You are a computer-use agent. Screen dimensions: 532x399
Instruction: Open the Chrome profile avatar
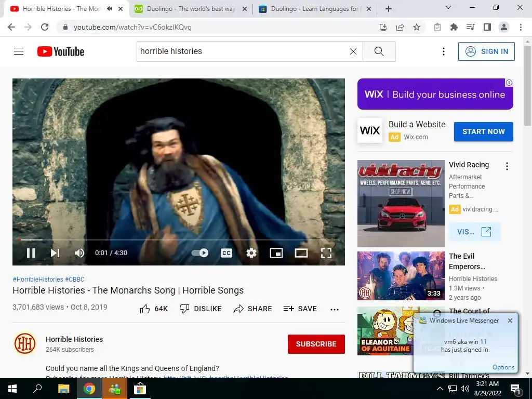coord(504,27)
